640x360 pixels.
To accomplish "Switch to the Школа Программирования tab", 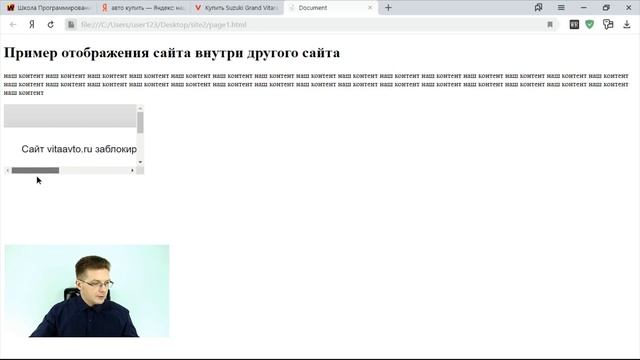I will pyautogui.click(x=48, y=8).
